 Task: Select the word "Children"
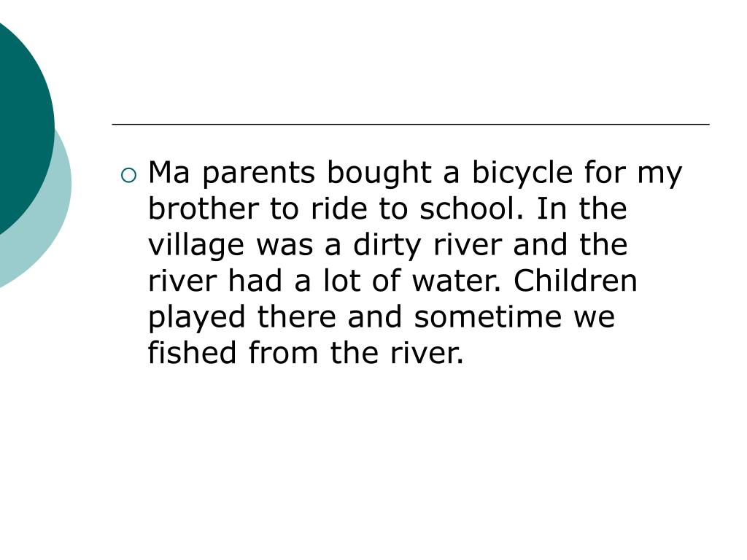point(575,281)
